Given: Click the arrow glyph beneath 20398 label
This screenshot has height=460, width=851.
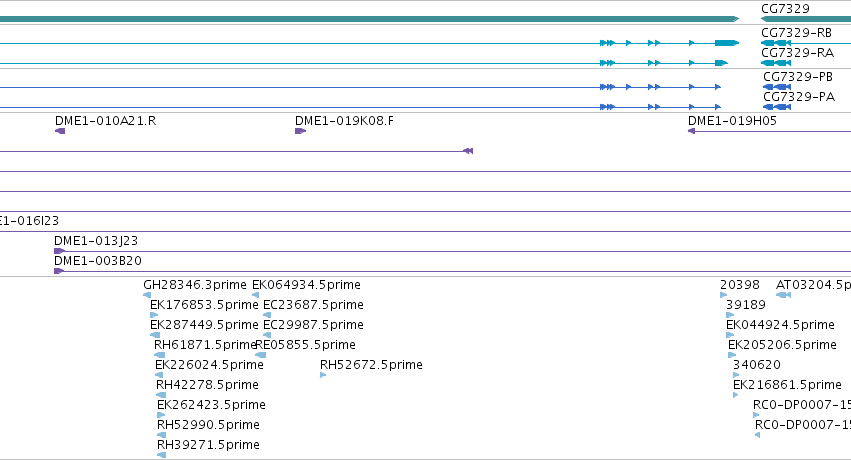Looking at the screenshot, I should (723, 295).
